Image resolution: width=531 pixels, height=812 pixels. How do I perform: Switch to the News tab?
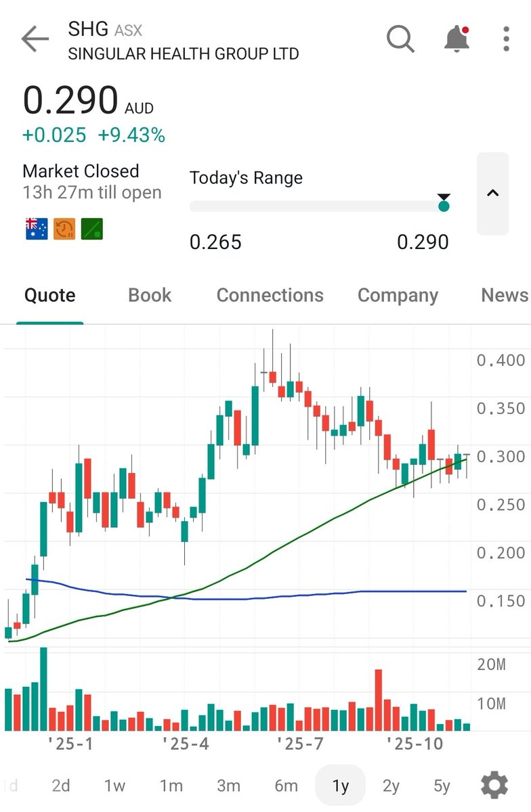[505, 296]
